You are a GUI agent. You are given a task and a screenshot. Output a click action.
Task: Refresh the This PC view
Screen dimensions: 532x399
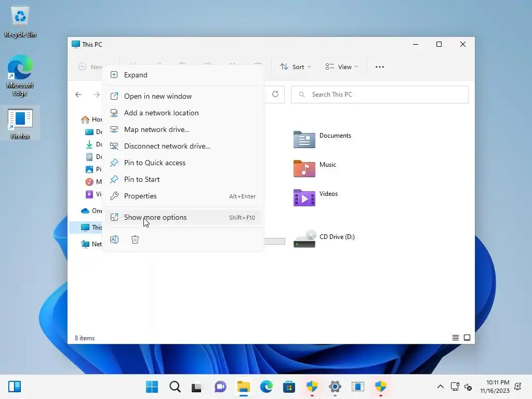tap(275, 95)
